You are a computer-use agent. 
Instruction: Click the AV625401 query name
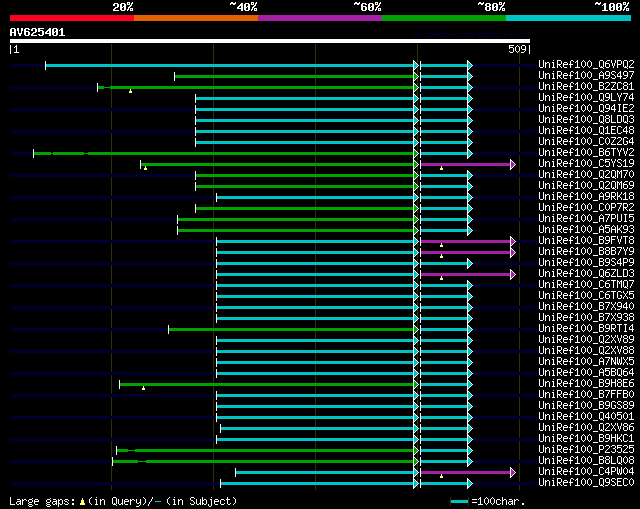tap(37, 32)
